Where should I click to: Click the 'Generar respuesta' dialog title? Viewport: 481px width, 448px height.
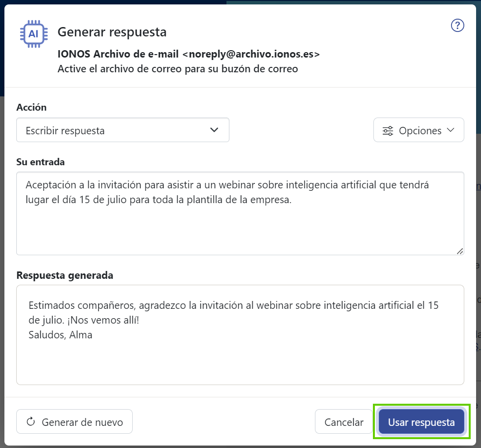112,32
